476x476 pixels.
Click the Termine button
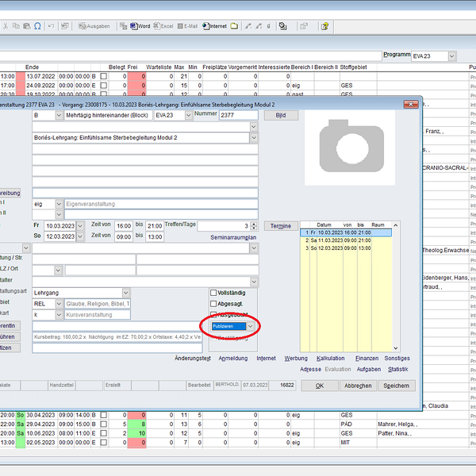[x=280, y=226]
